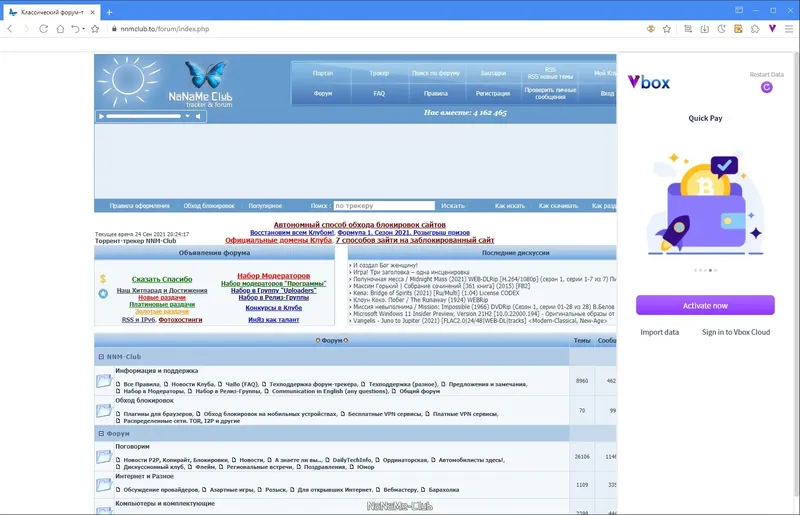Viewport: 800px width, 515px height.
Task: Open the extensions puzzle piece icon
Action: pyautogui.click(x=755, y=29)
